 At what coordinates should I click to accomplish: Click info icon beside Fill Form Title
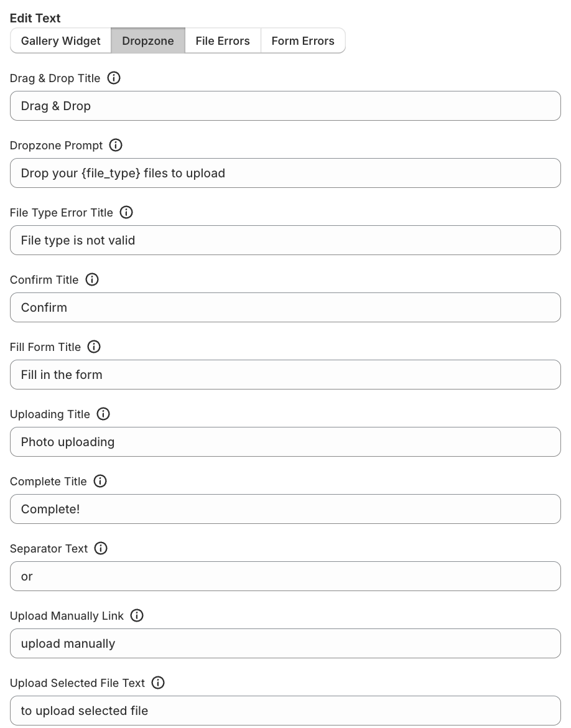click(x=94, y=347)
